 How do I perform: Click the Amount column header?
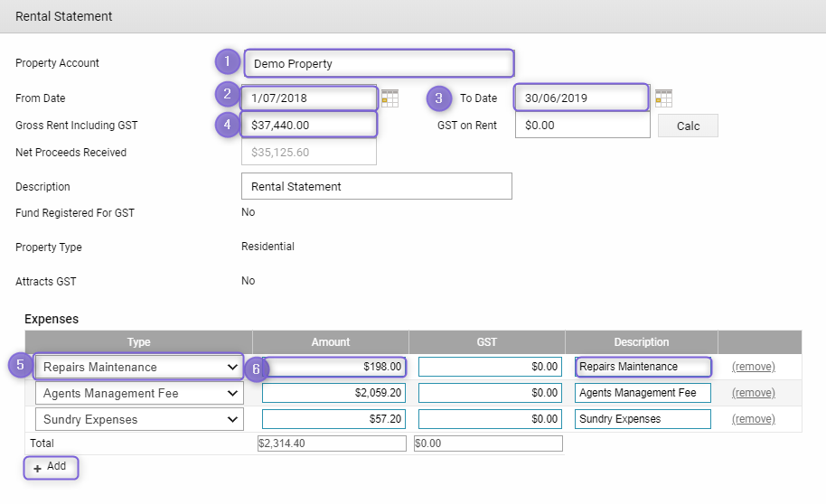click(330, 342)
